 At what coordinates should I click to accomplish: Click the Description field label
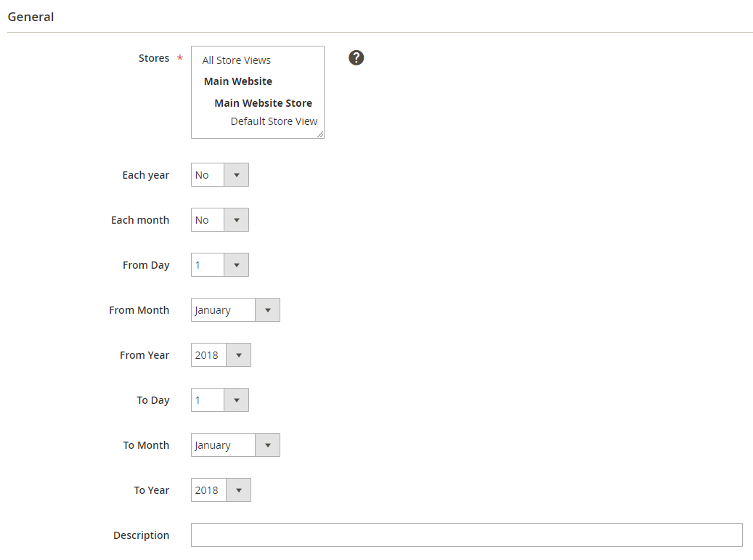click(141, 535)
